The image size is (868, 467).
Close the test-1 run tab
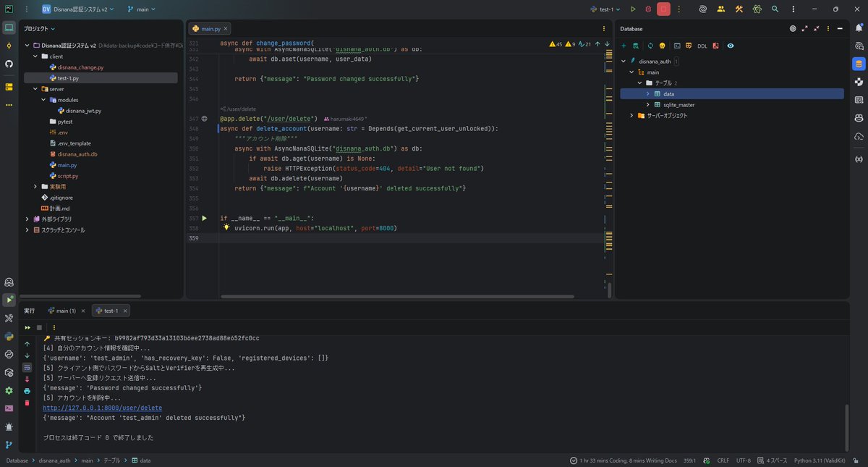[125, 311]
